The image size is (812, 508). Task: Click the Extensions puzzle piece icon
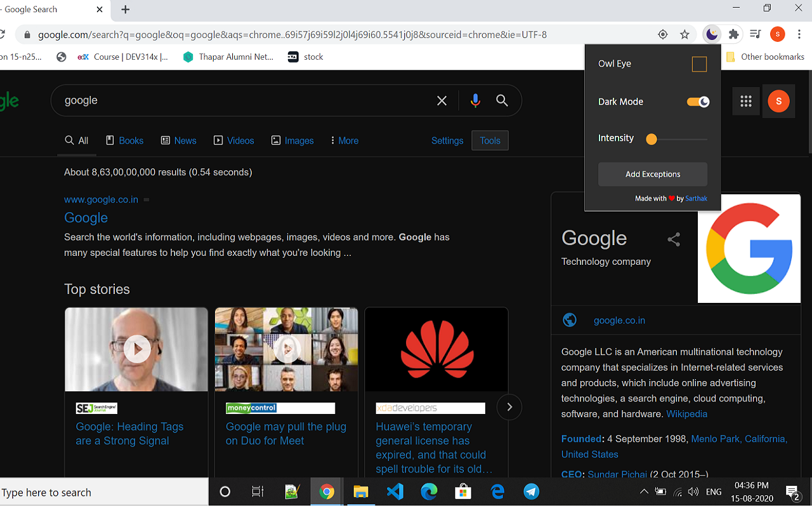tap(733, 34)
